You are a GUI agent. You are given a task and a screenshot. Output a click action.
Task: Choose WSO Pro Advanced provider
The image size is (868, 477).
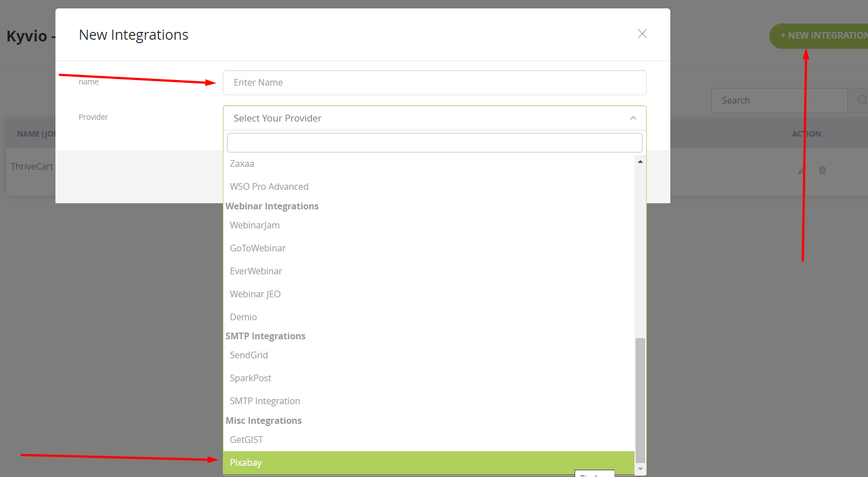coord(429,186)
